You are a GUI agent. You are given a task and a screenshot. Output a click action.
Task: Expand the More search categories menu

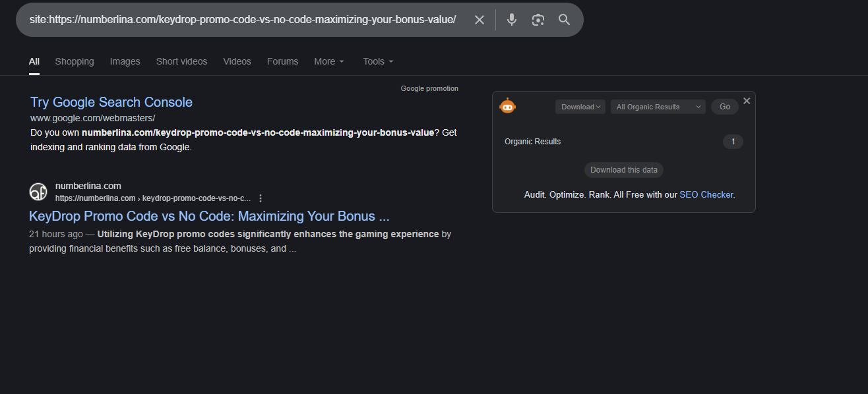[x=329, y=61]
